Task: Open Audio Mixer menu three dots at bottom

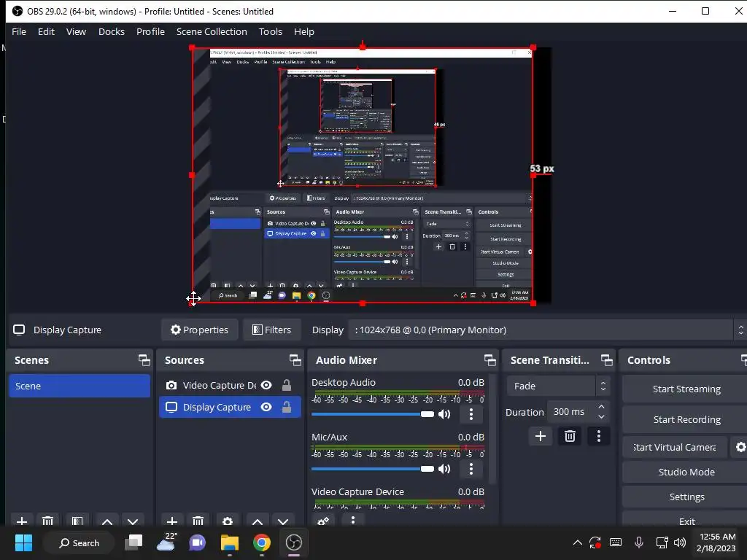Action: click(353, 520)
